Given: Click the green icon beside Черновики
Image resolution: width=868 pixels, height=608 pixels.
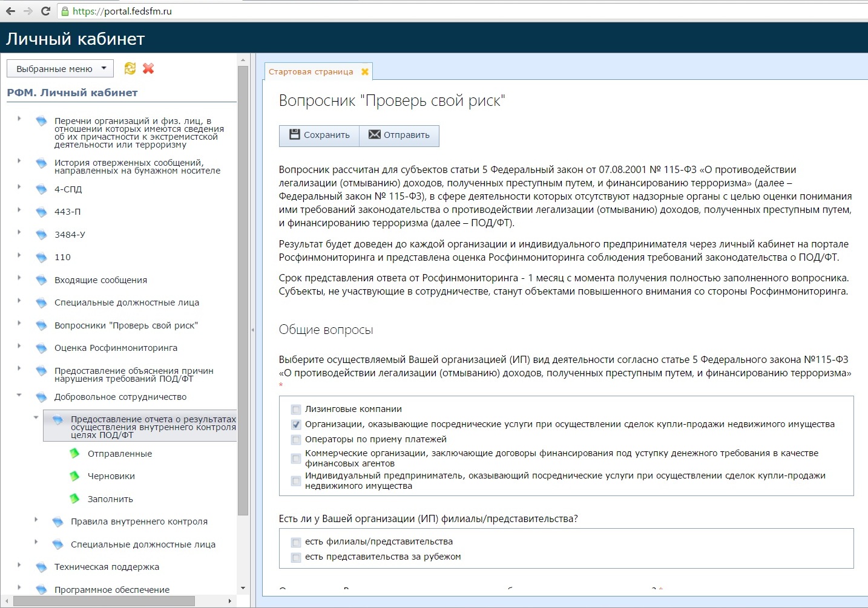Looking at the screenshot, I should [74, 476].
